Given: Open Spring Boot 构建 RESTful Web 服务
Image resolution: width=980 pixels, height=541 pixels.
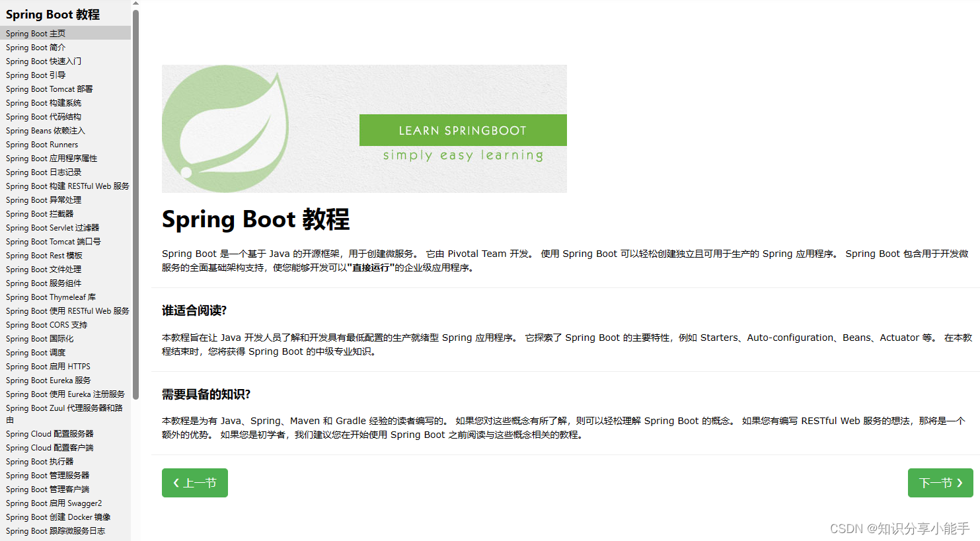Looking at the screenshot, I should pyautogui.click(x=67, y=186).
